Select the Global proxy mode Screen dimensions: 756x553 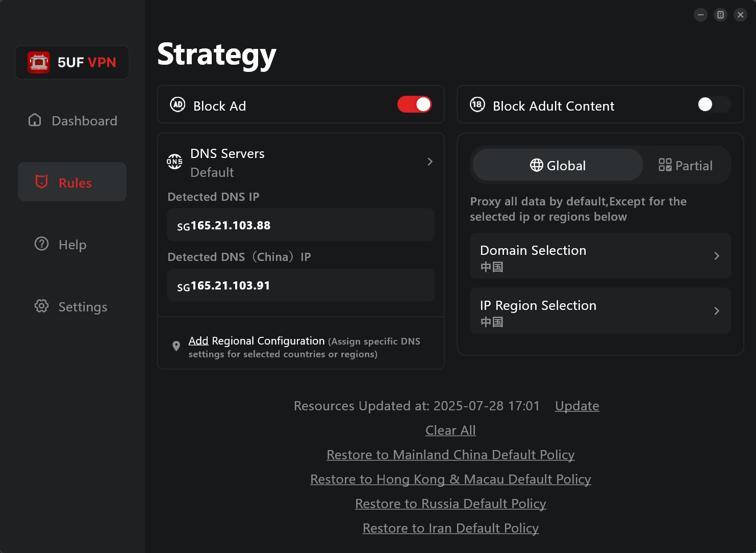coord(558,165)
